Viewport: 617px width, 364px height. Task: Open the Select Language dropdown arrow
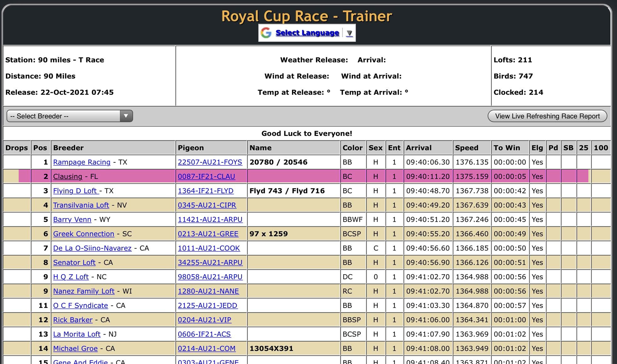[x=349, y=33]
